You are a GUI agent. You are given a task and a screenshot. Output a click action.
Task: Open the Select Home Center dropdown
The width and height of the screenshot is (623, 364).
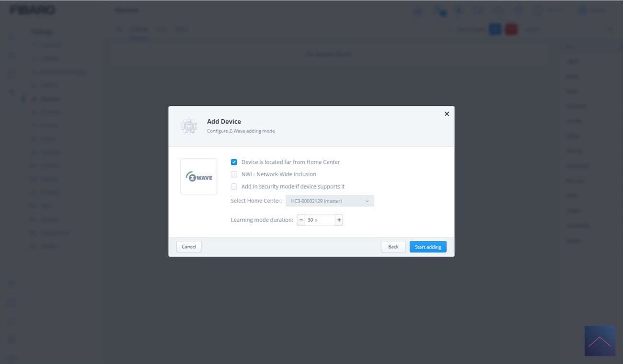(x=330, y=201)
